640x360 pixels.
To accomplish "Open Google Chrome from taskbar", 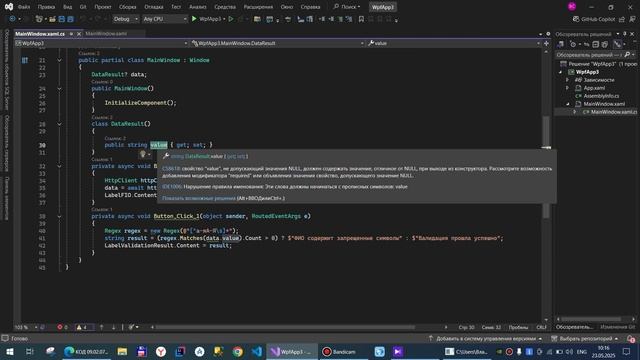I will (x=238, y=351).
